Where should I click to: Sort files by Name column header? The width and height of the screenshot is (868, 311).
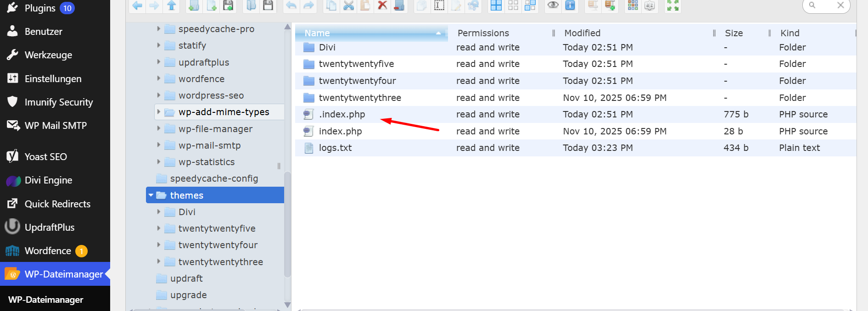tap(371, 33)
